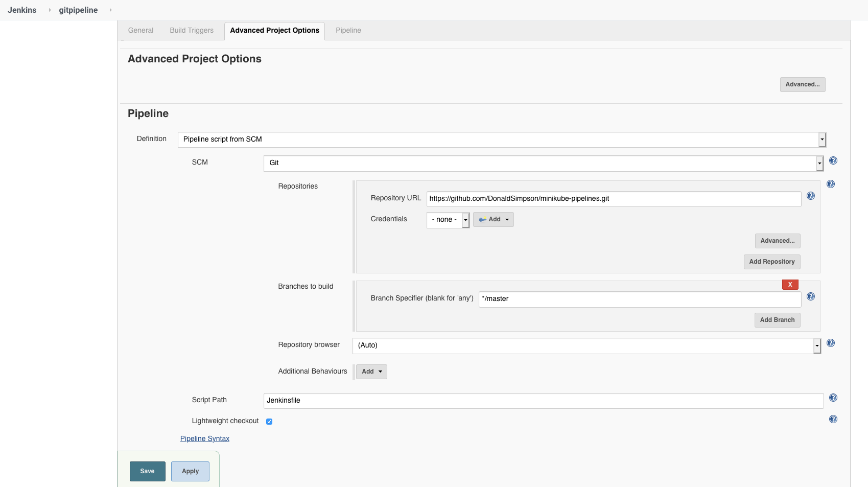Click help icon beside Repository URL
Viewport: 868px width, 487px height.
(x=810, y=196)
